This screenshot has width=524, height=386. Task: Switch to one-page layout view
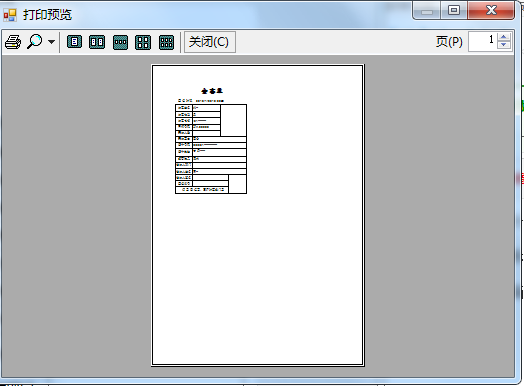(74, 42)
